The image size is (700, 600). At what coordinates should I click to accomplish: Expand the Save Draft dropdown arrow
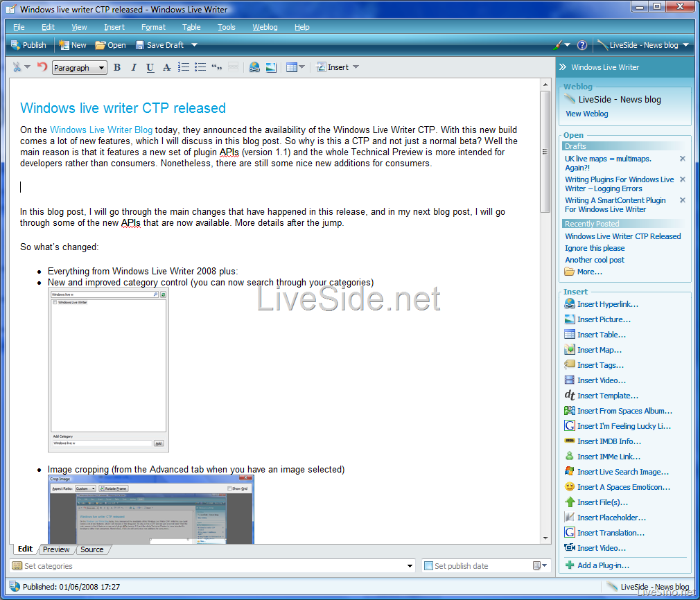(194, 45)
